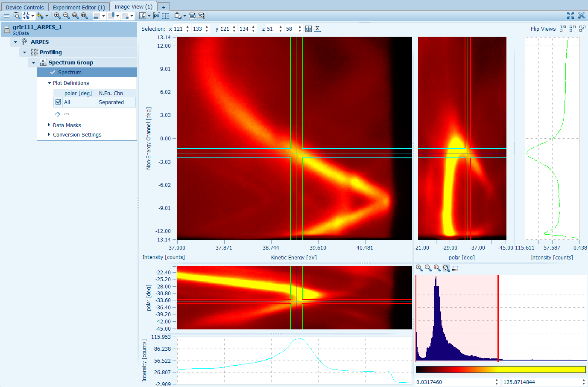The height and width of the screenshot is (387, 588).
Task: Click the px pixel mode icon
Action: pos(157,16)
